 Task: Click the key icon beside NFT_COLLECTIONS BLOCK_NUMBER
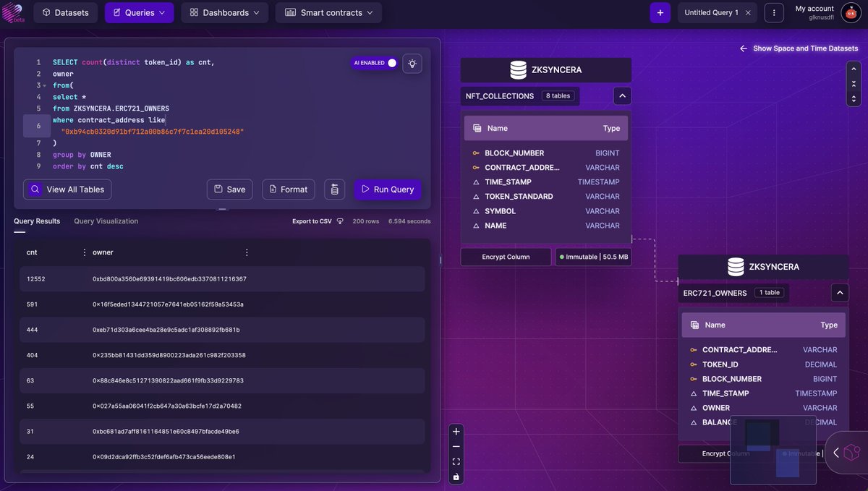tap(476, 153)
